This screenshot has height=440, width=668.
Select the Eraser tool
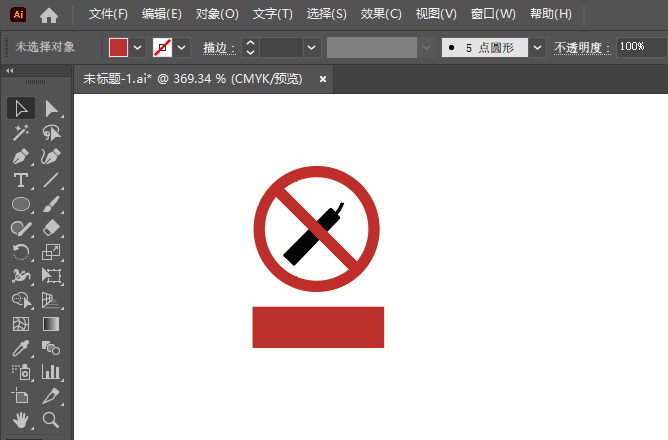(52, 229)
